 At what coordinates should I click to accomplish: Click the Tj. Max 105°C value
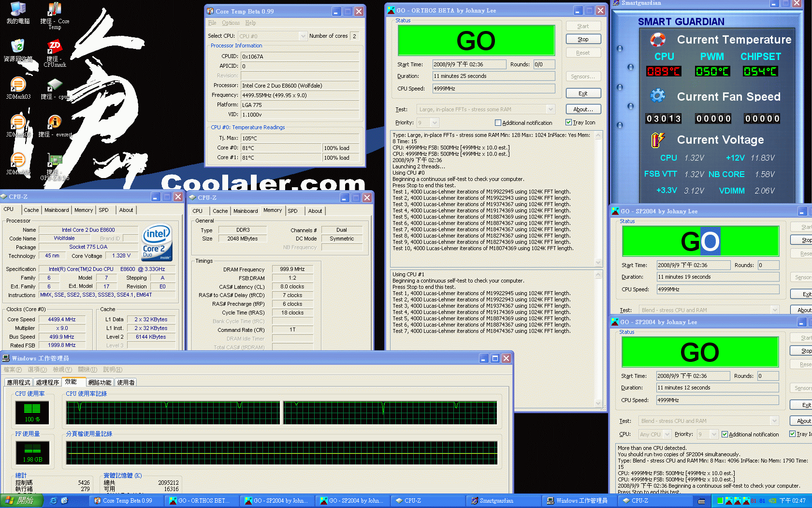tap(300, 138)
